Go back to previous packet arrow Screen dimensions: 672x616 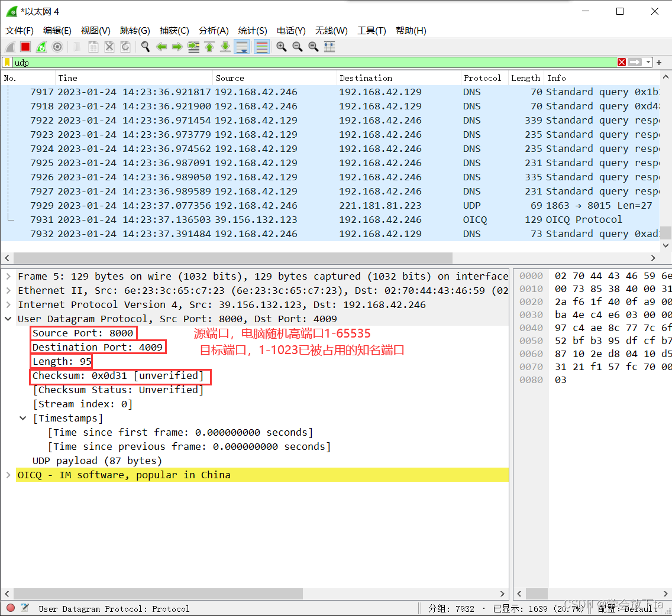tap(161, 47)
